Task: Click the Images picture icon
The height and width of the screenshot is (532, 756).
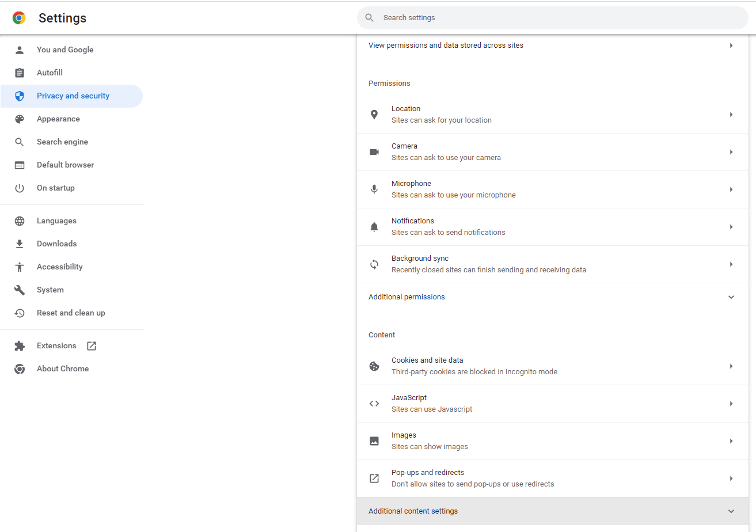Action: point(374,440)
